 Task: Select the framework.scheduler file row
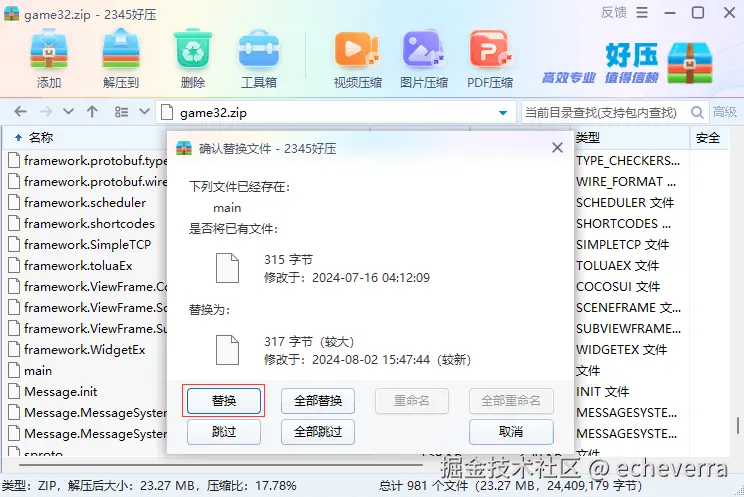[87, 203]
